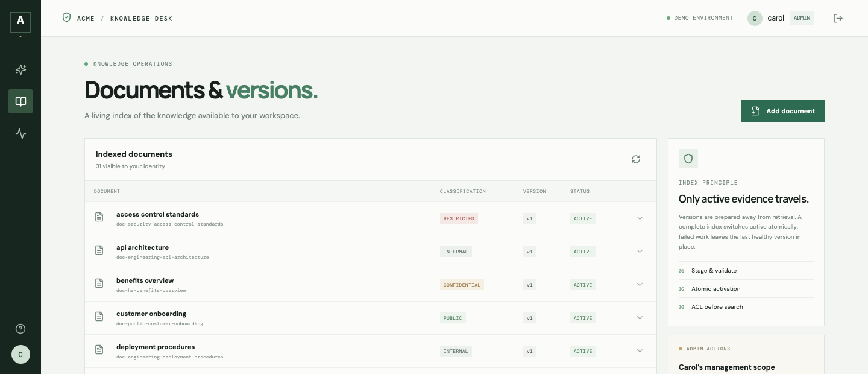Screen dimensions: 868x374
Task: Select the access control standards title
Action: [157, 214]
